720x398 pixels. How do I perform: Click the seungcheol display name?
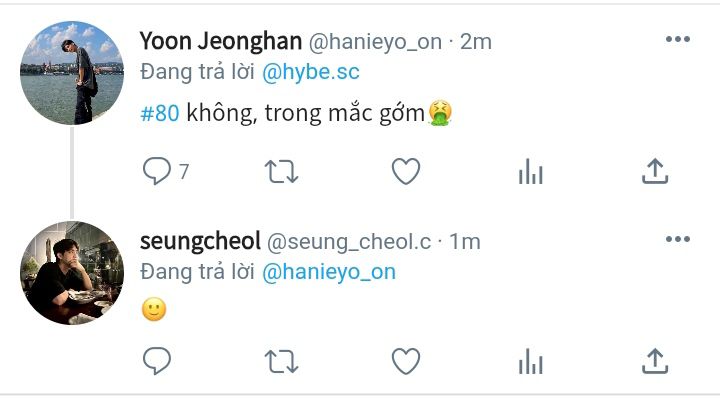(200, 241)
